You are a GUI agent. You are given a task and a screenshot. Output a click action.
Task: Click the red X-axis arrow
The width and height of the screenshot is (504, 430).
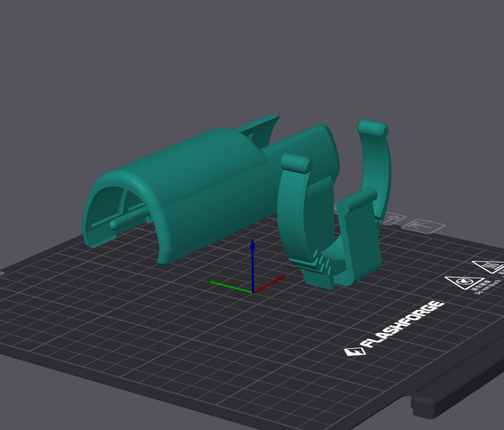(274, 282)
